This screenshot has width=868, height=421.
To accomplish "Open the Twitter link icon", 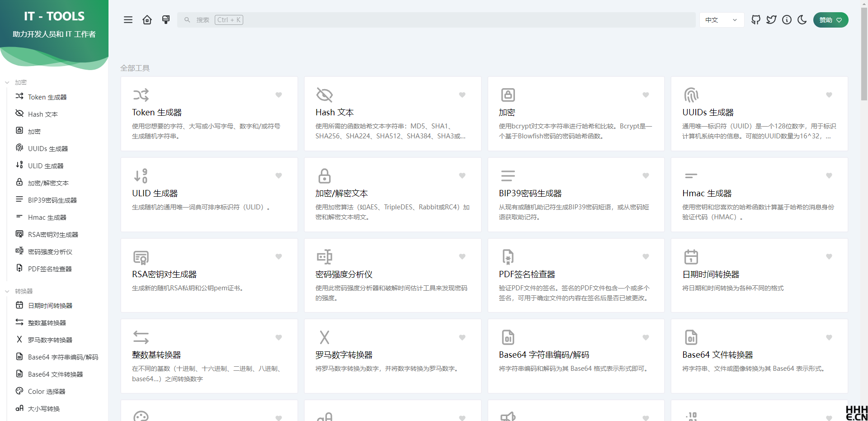I will pos(771,20).
